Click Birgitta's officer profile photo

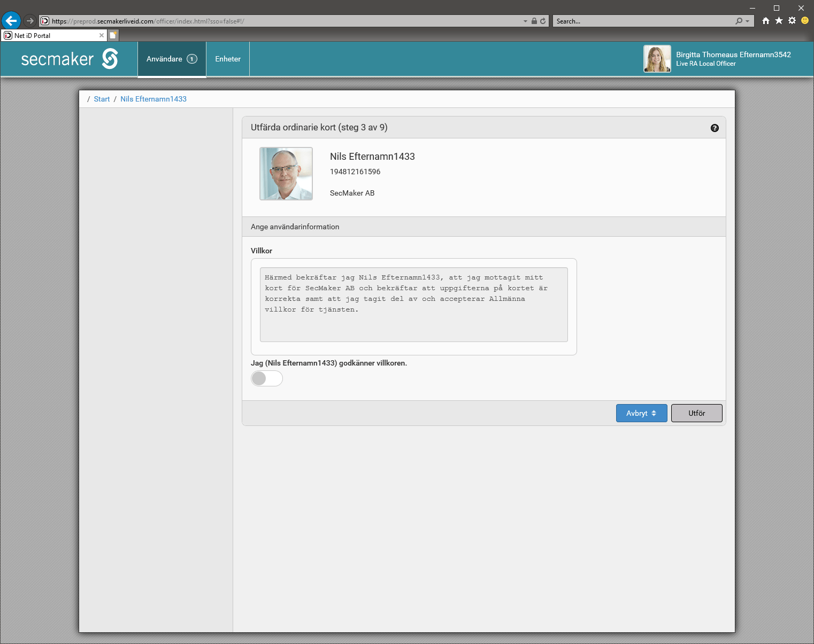tap(657, 59)
